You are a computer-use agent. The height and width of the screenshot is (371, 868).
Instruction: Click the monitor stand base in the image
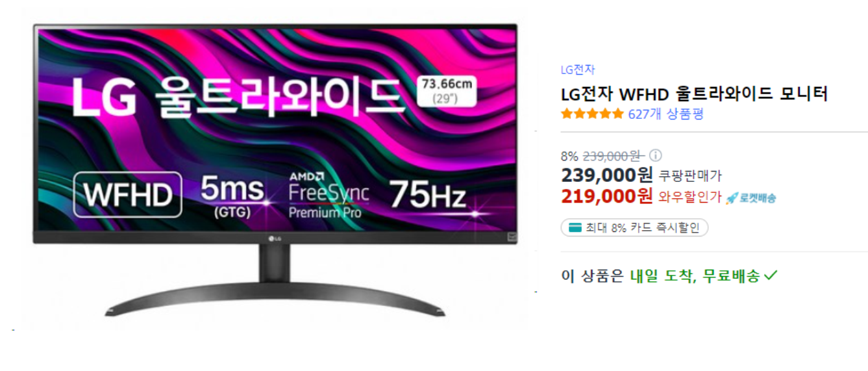click(275, 299)
